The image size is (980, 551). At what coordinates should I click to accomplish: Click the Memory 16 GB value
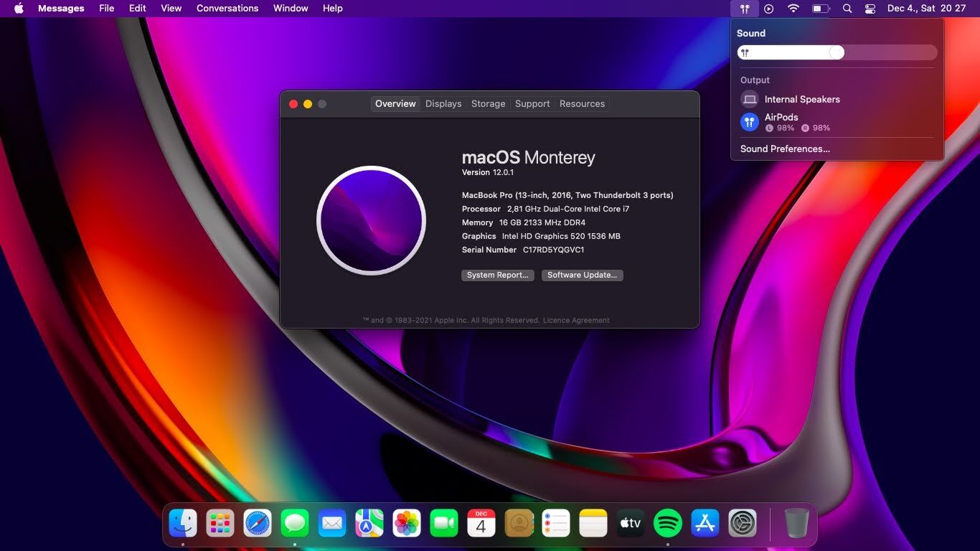click(x=542, y=222)
